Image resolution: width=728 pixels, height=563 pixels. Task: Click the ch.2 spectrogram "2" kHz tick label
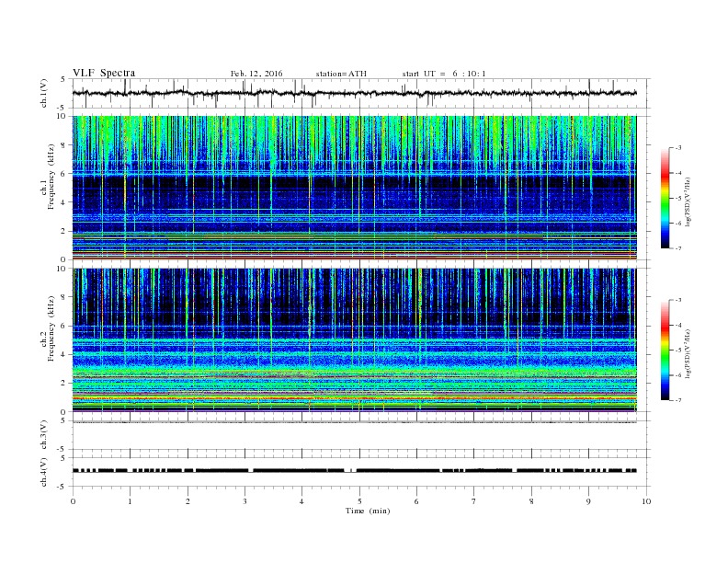63,384
